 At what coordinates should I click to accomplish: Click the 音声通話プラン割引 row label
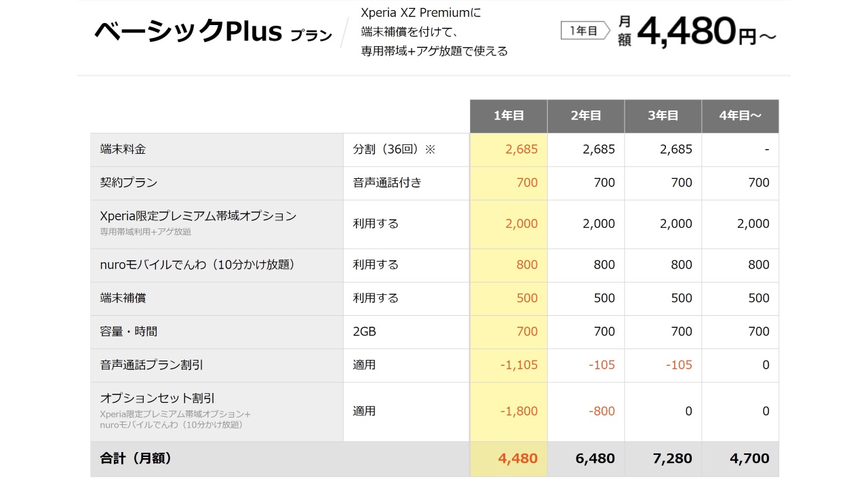coord(151,365)
